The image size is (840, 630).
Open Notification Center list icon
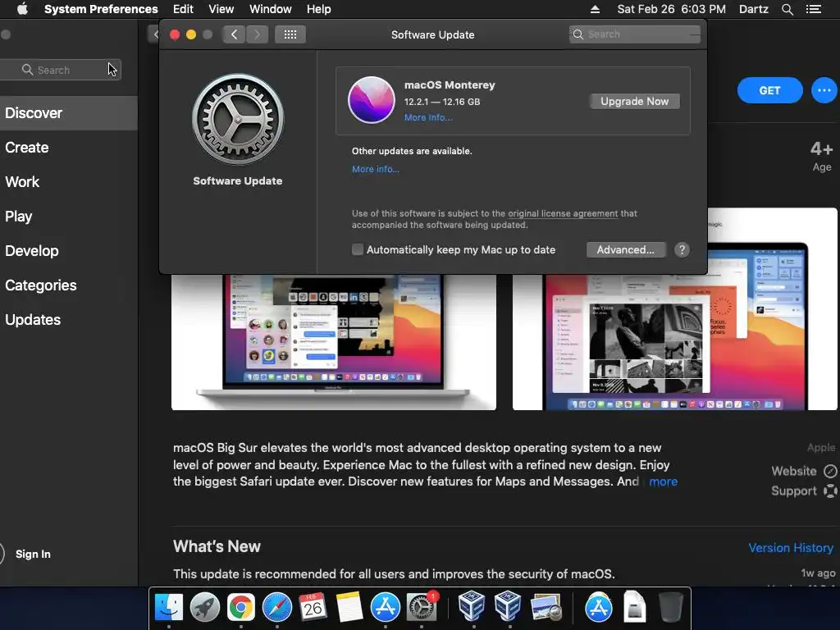tap(813, 9)
